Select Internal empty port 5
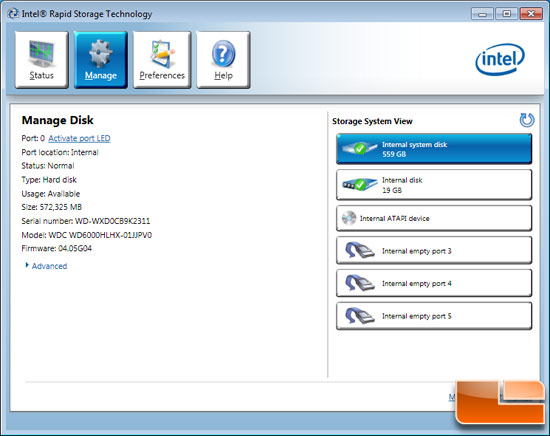This screenshot has width=550, height=436. point(434,316)
